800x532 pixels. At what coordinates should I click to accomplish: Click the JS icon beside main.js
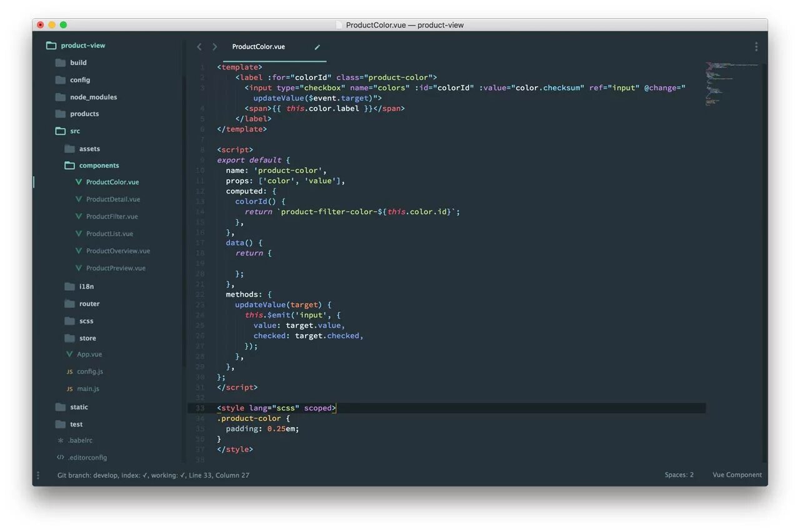click(69, 388)
